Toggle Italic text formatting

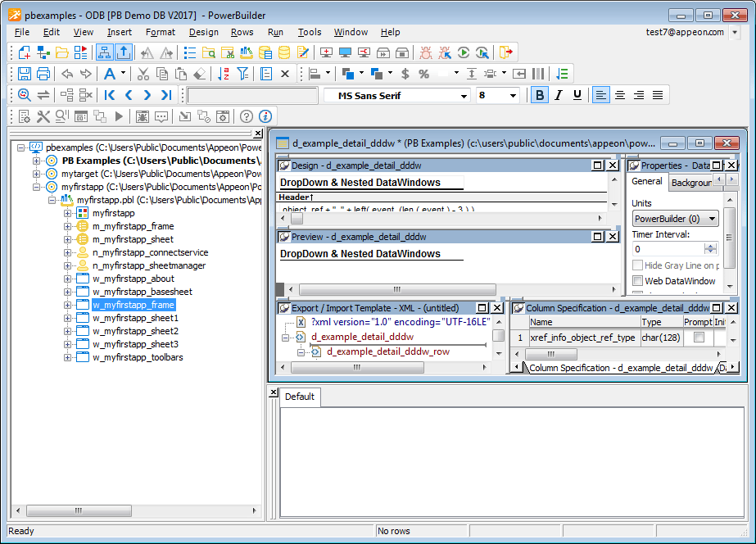tap(558, 95)
